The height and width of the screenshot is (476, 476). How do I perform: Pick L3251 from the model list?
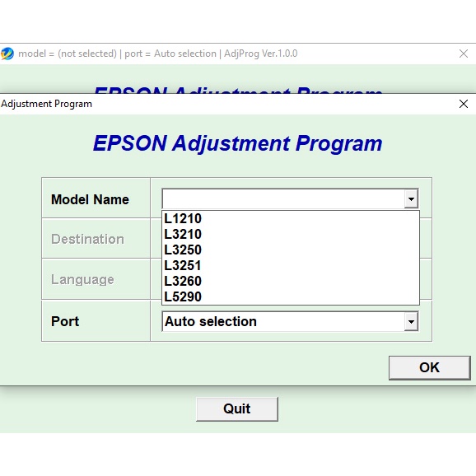tap(291, 266)
